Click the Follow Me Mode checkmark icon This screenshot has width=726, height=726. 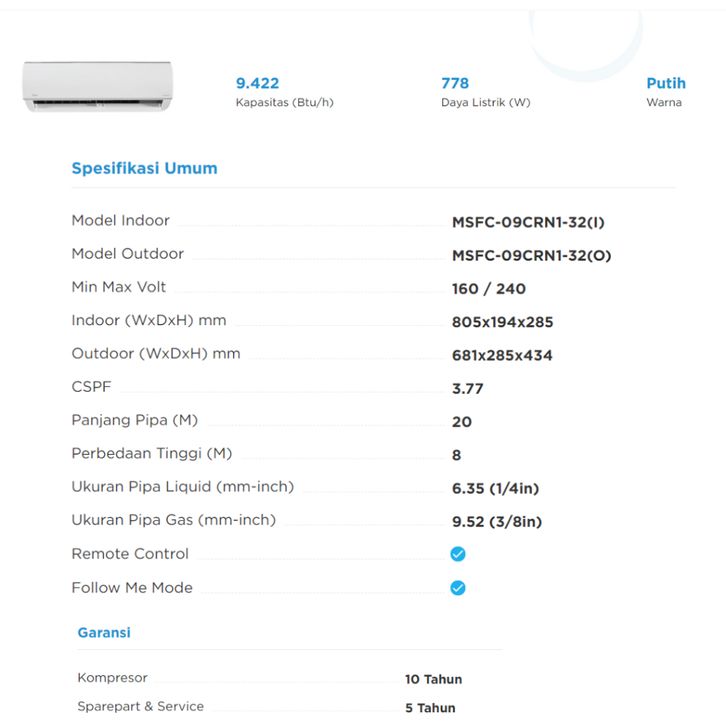click(x=458, y=588)
